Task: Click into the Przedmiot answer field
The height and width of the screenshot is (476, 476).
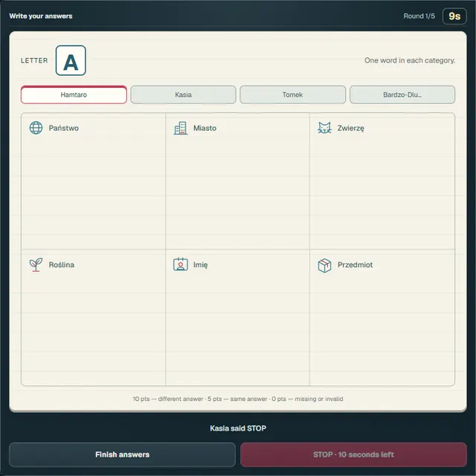Action: (x=382, y=318)
